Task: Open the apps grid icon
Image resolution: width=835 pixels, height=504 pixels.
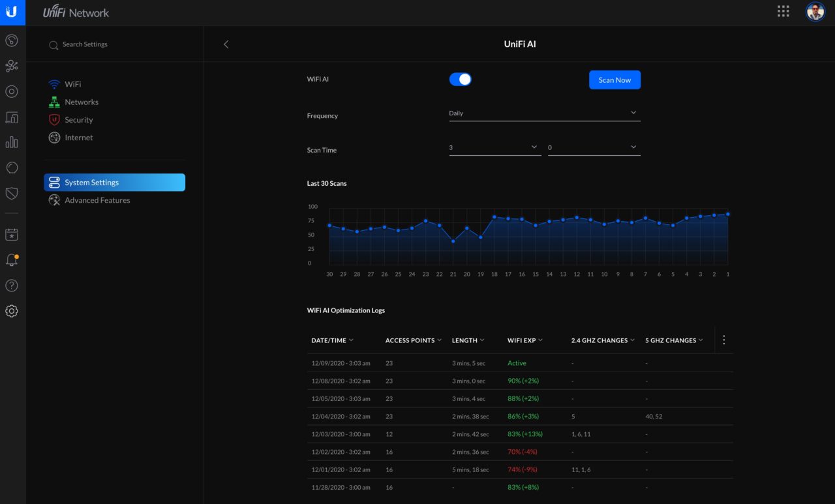Action: pos(783,11)
